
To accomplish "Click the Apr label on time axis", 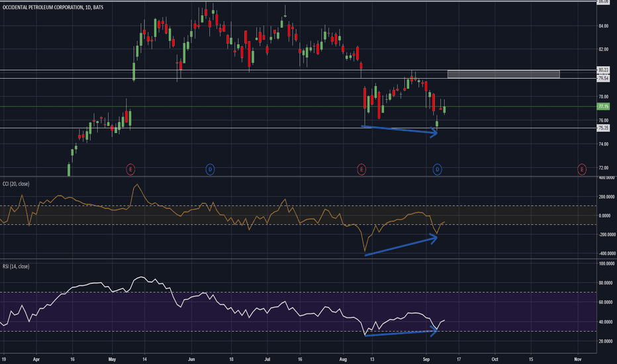I will [x=36, y=359].
